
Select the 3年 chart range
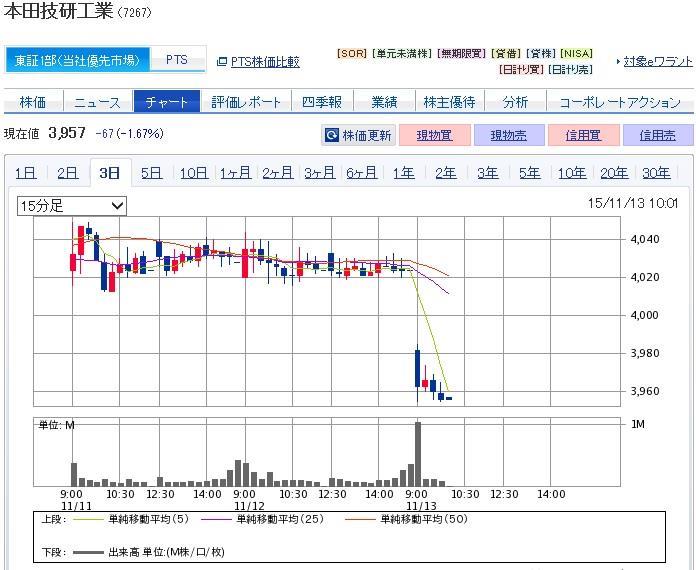[x=488, y=172]
